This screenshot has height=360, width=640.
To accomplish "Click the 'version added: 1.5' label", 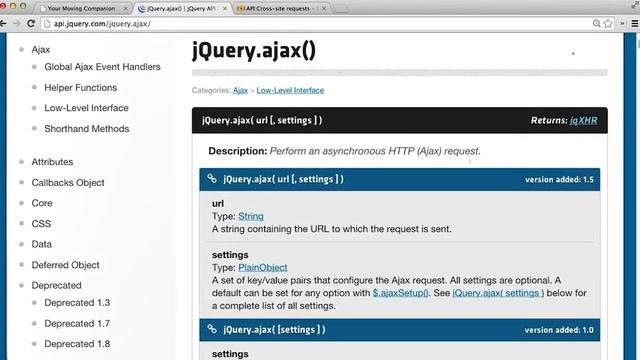I will (559, 180).
